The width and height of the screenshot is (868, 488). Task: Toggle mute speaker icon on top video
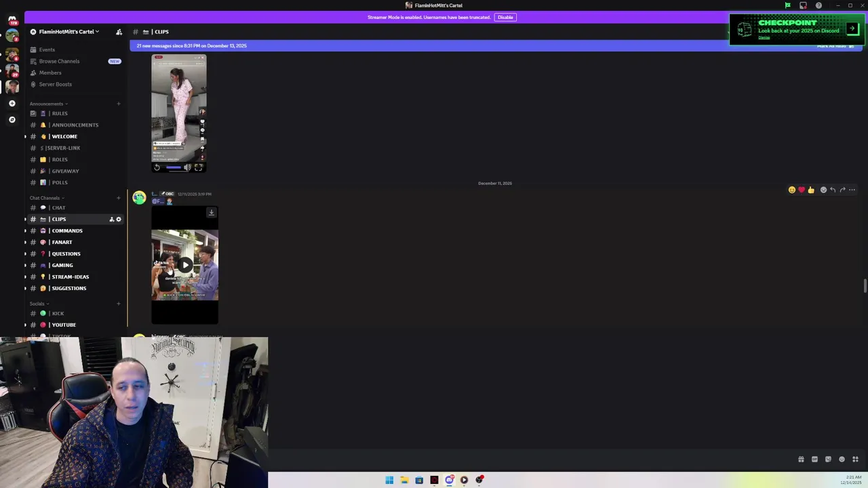point(188,167)
